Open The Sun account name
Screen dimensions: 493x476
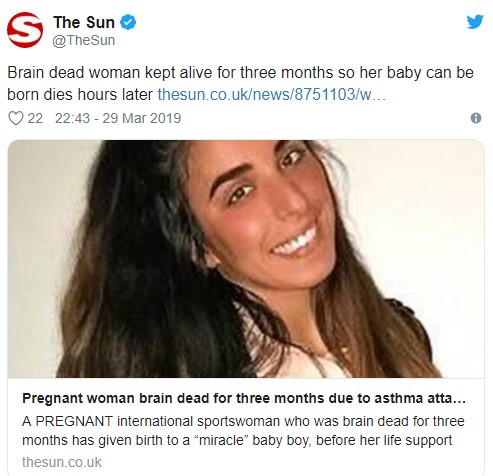84,22
